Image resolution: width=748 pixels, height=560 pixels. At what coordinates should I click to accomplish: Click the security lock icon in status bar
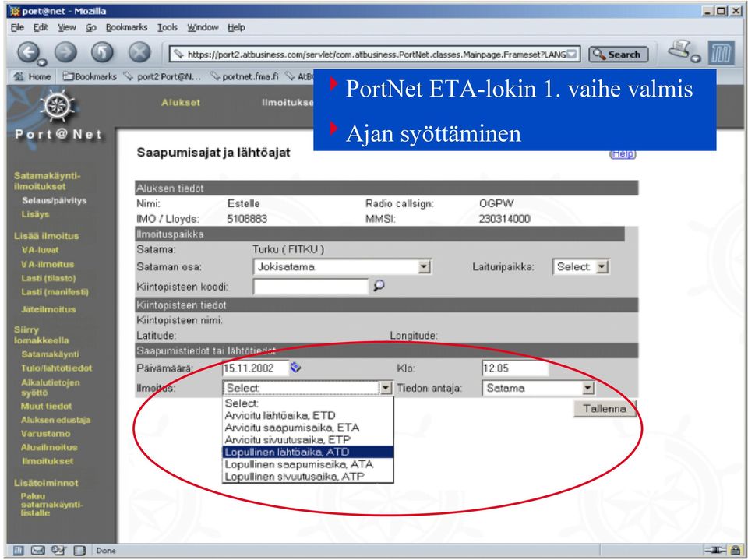click(x=736, y=551)
